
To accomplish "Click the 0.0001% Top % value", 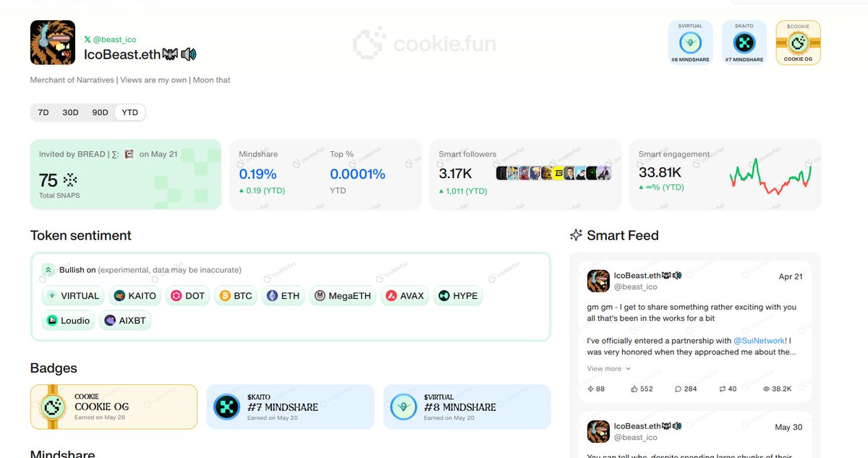I will (x=357, y=174).
